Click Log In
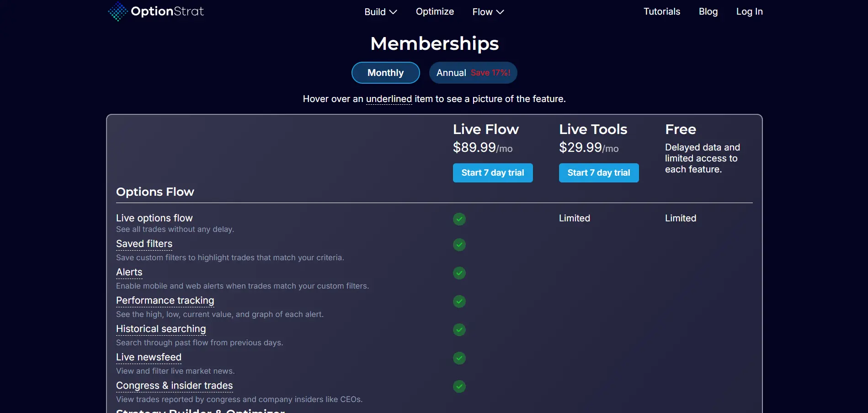 tap(749, 11)
